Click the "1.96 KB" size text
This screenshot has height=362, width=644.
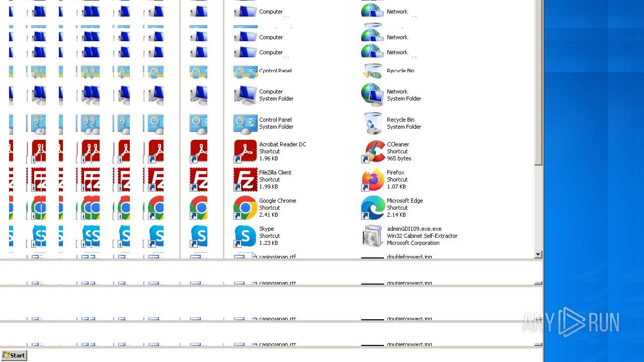269,158
